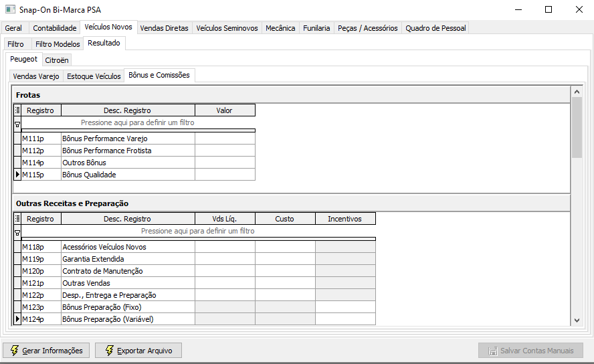594x364 pixels.
Task: Select Valor cell for Bônus Performance Varejo
Action: tap(225, 139)
